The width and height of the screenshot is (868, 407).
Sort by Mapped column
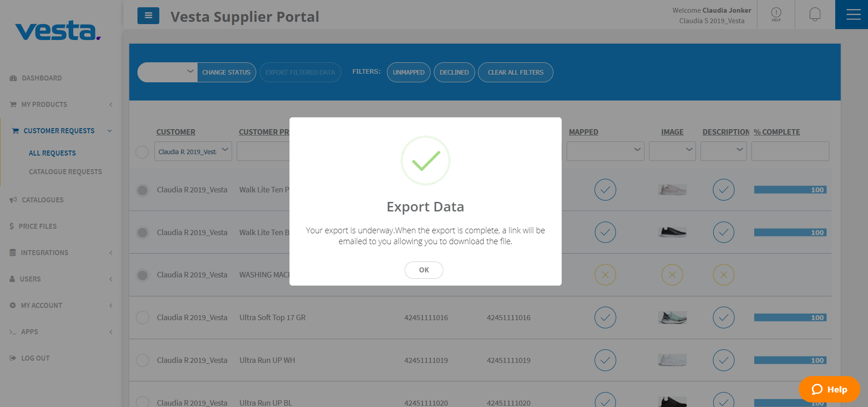pos(584,132)
